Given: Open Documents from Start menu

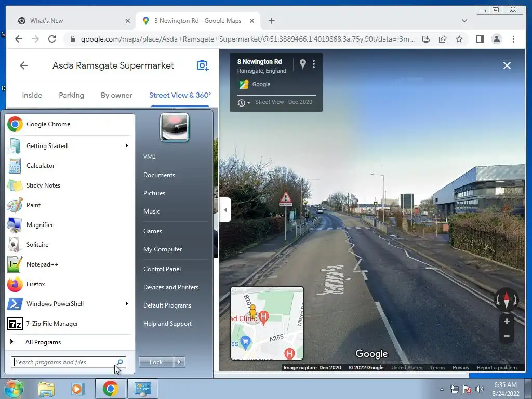Looking at the screenshot, I should point(159,175).
